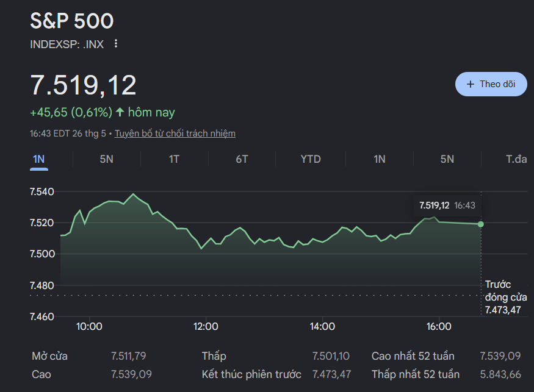Click the chart peak near 7.540 line

133,194
